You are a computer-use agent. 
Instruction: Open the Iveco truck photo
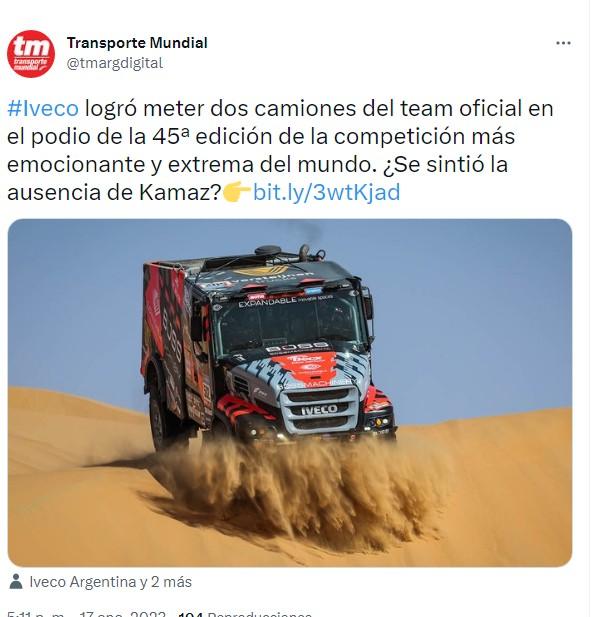(290, 393)
